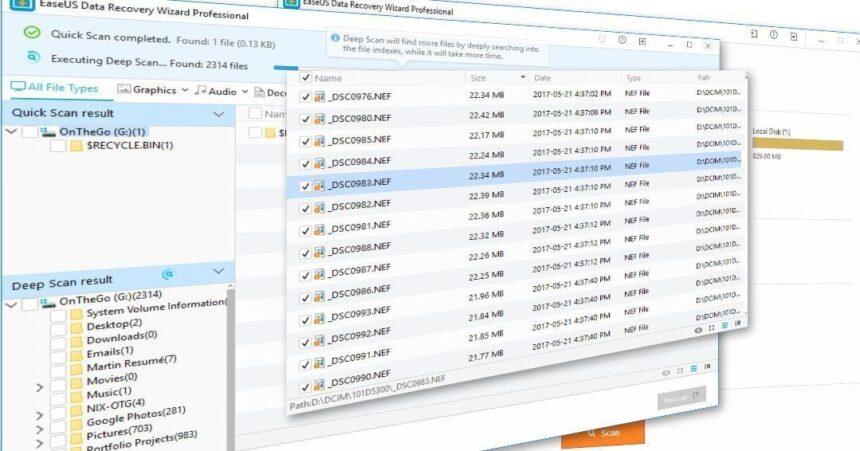
Task: Click the refresh icon in Deep Scan result header
Action: coord(168,274)
